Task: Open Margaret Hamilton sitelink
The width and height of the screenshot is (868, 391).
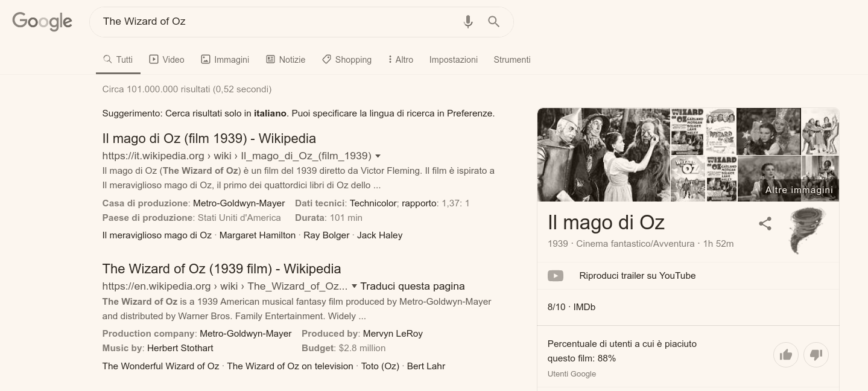Action: click(258, 235)
